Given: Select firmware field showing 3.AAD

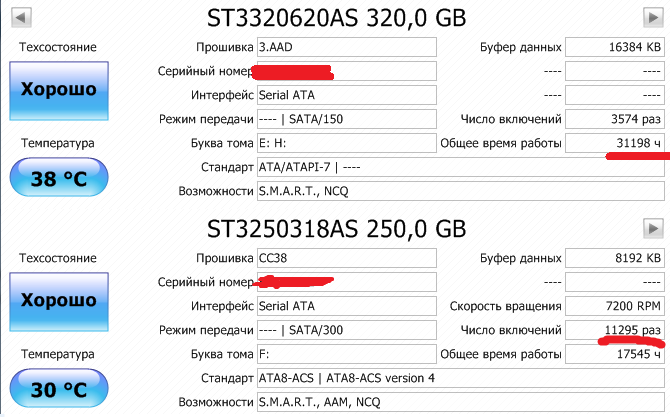Looking at the screenshot, I should (347, 47).
